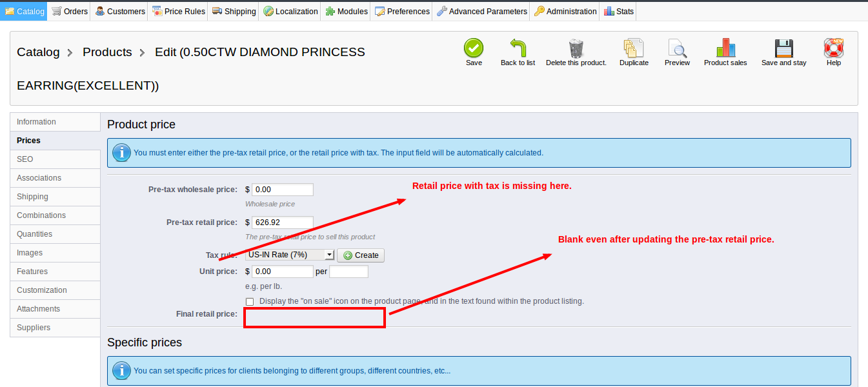Open the Modules menu
Screen dimensions: 868x387
(346, 11)
